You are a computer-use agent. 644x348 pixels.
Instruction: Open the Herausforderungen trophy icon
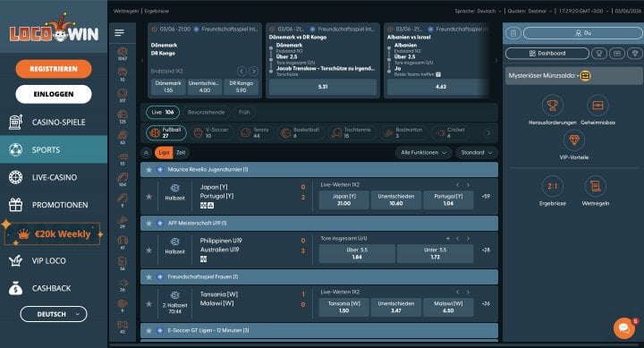[x=553, y=106]
